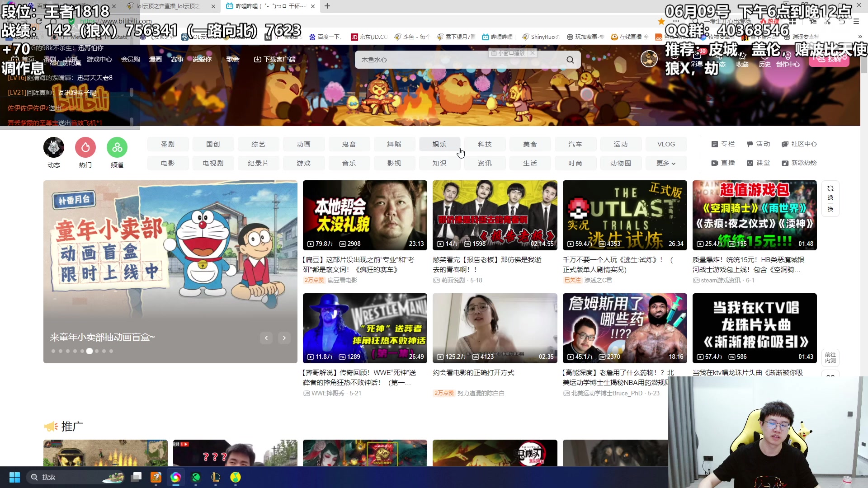Open 游戏中心 in top navigation
The height and width of the screenshot is (488, 868).
[x=99, y=59]
